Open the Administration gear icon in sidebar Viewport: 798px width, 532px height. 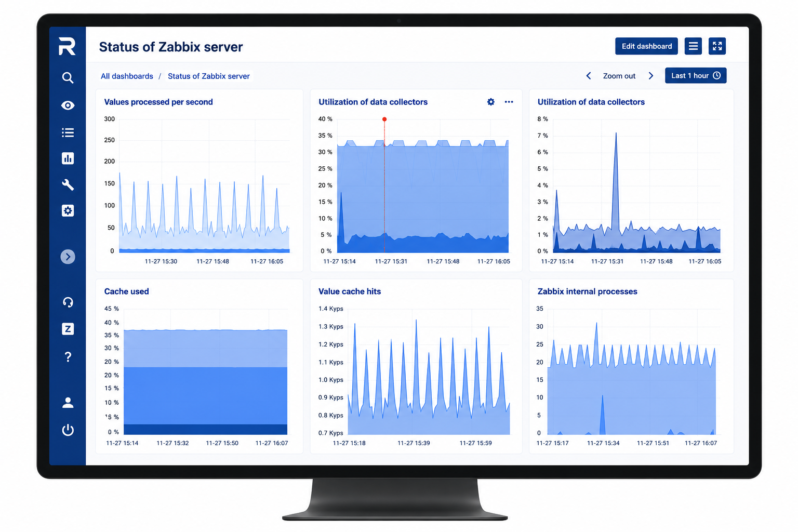[68, 210]
